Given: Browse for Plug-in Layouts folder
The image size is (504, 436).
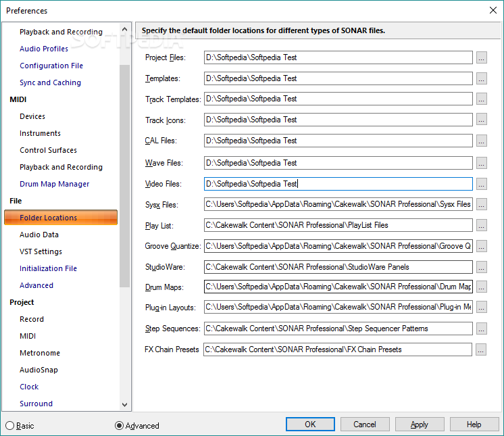Looking at the screenshot, I should pos(481,307).
